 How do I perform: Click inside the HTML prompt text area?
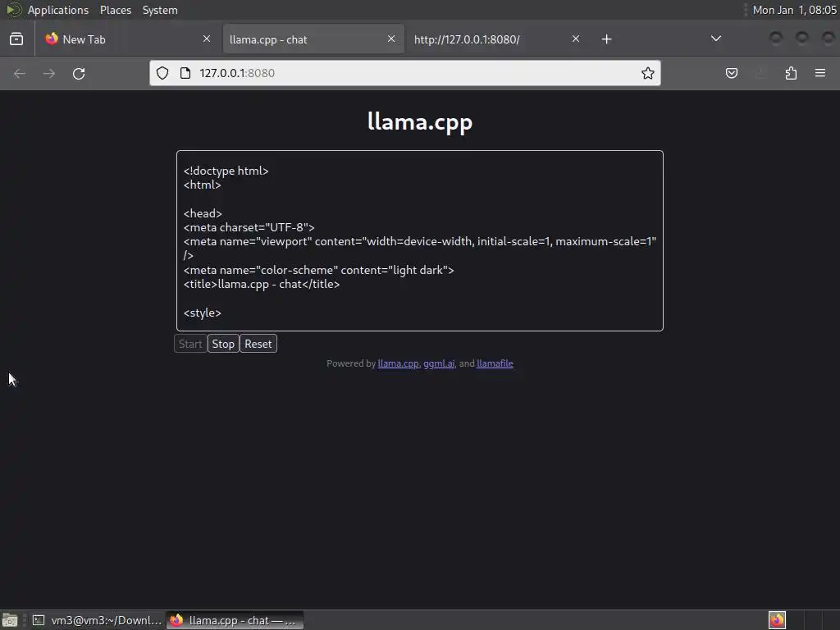420,240
